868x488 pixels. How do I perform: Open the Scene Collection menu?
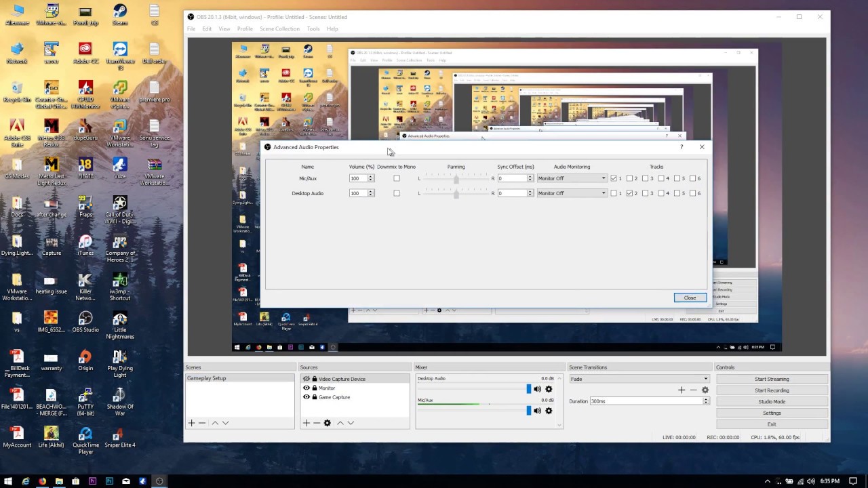(x=279, y=28)
